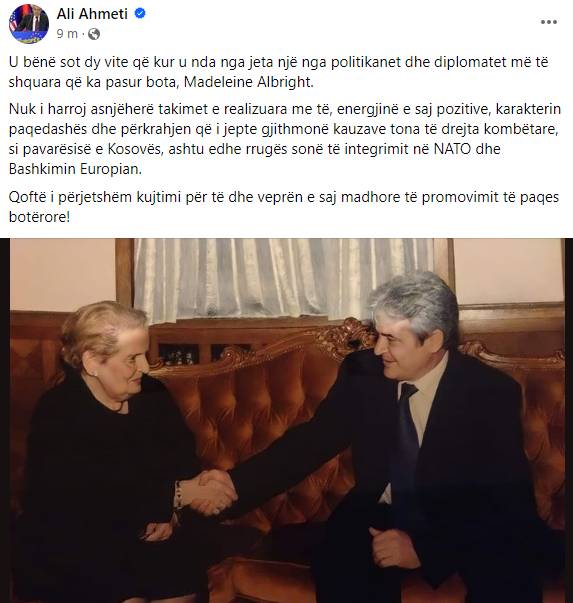Click the first line starting 'U bënë sot'
573x603 pixels.
click(x=278, y=62)
